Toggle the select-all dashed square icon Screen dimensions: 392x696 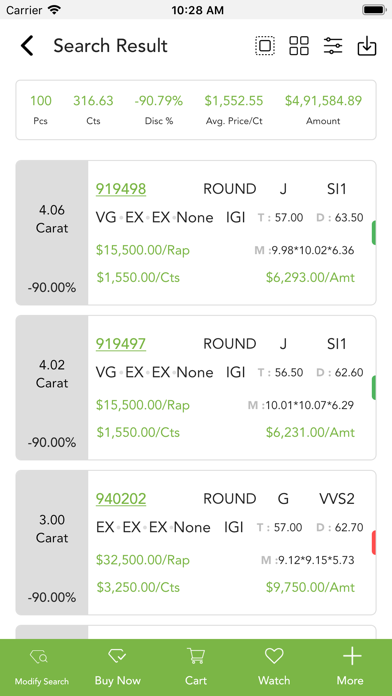click(265, 46)
